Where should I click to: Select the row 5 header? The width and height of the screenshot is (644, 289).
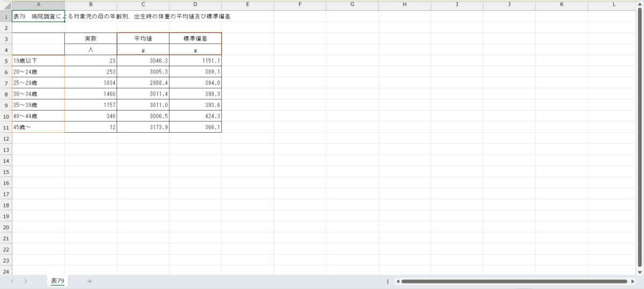click(x=6, y=61)
